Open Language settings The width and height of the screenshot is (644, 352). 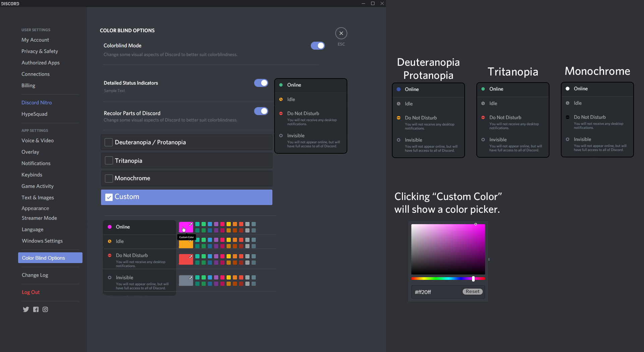33,230
